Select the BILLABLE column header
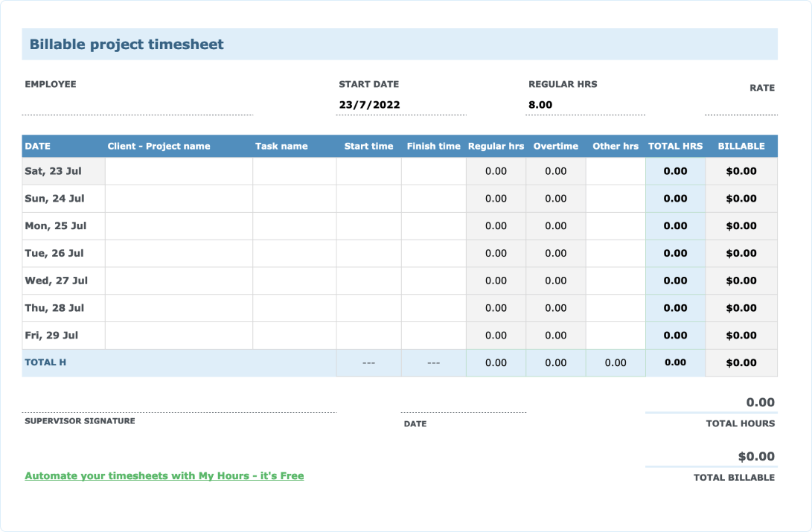This screenshot has width=812, height=532. [741, 146]
